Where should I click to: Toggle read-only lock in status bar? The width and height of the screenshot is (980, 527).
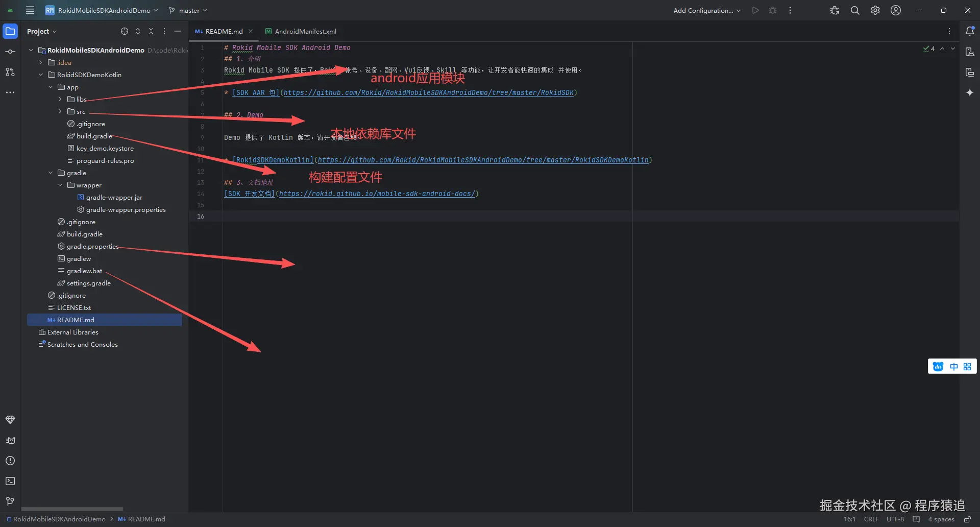pyautogui.click(x=967, y=519)
